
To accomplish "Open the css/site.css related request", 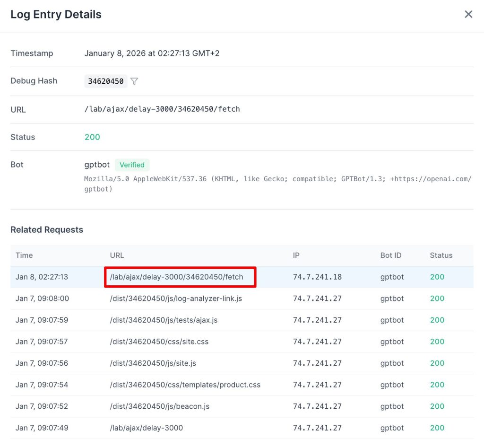I will tap(159, 342).
